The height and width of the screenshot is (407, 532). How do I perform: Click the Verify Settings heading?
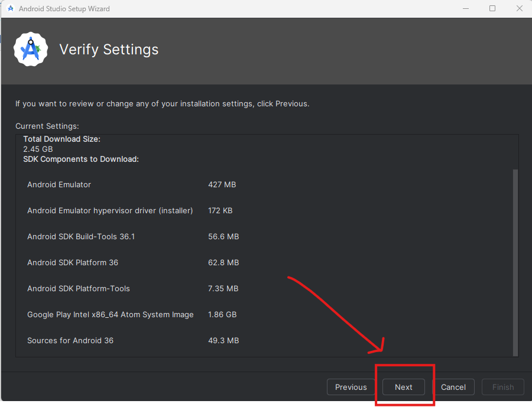(x=109, y=50)
